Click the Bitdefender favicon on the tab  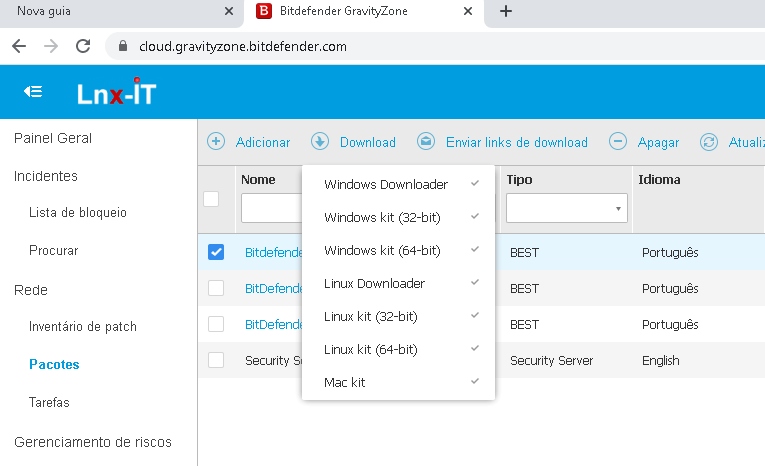[263, 11]
